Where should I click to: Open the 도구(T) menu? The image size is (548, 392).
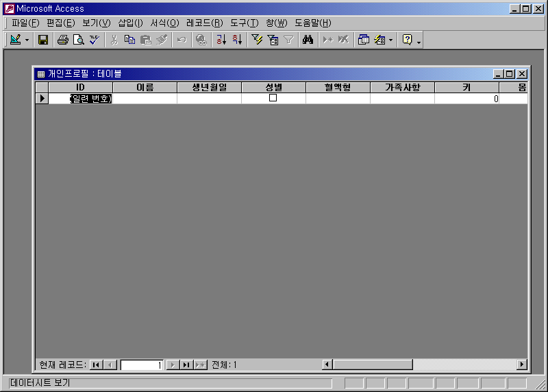coord(245,23)
